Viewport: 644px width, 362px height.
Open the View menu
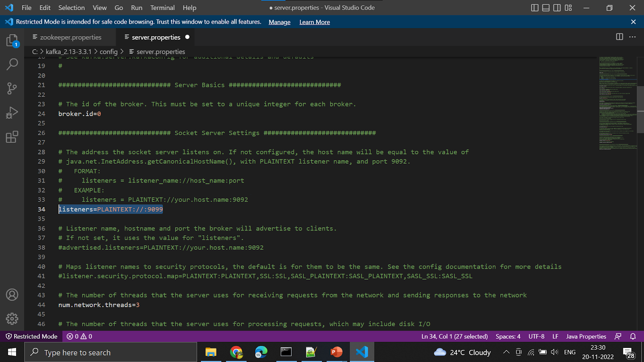[x=100, y=8]
